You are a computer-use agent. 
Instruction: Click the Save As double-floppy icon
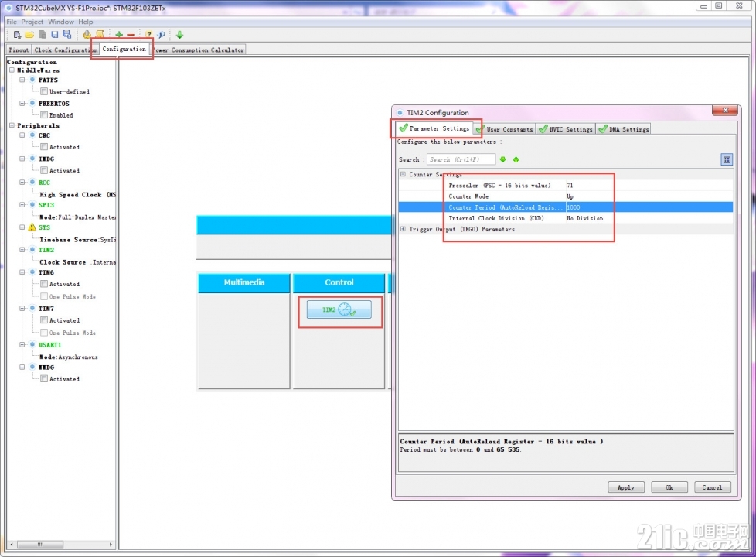click(x=67, y=35)
